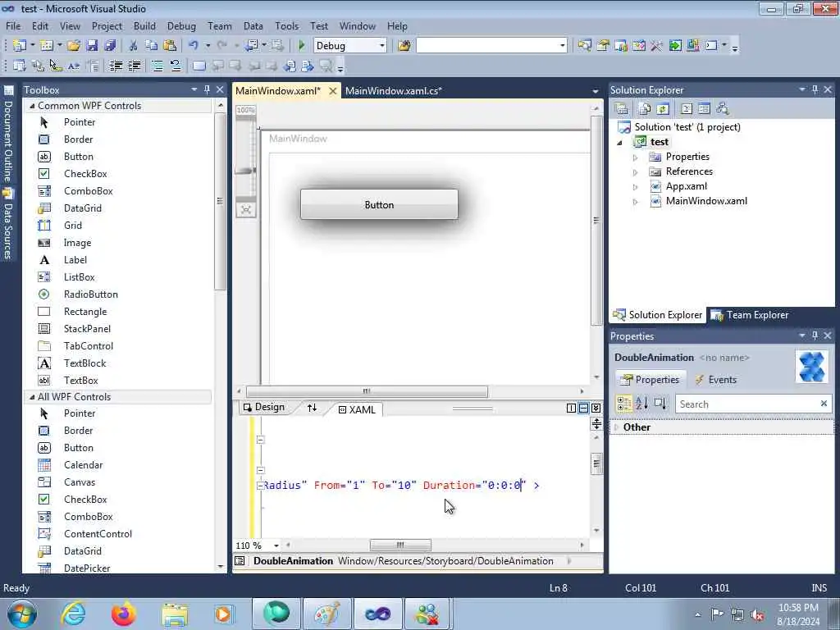Screen dimensions: 840x630
Task: Click the Refresh icon in Solution Explorer
Action: coord(663,109)
